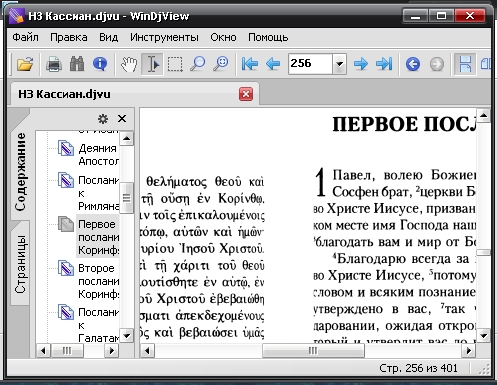Open bookmark Послание к Римлянам
Viewport: 497px width, 385px height.
pyautogui.click(x=98, y=193)
